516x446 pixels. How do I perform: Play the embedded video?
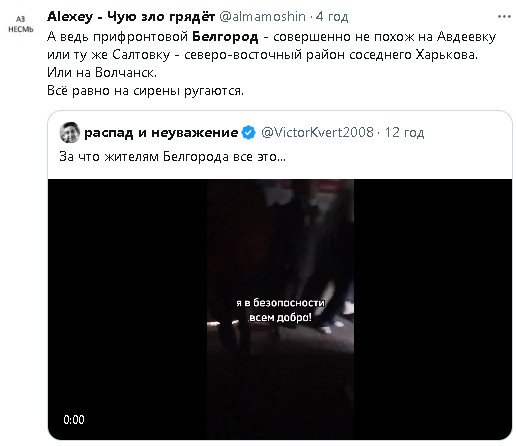pos(280,309)
